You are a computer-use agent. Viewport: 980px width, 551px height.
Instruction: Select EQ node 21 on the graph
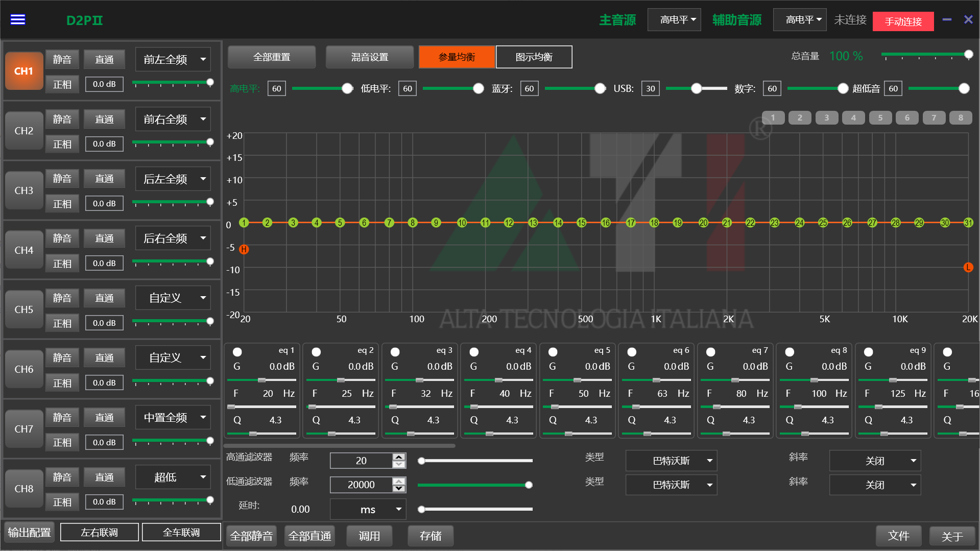click(727, 223)
